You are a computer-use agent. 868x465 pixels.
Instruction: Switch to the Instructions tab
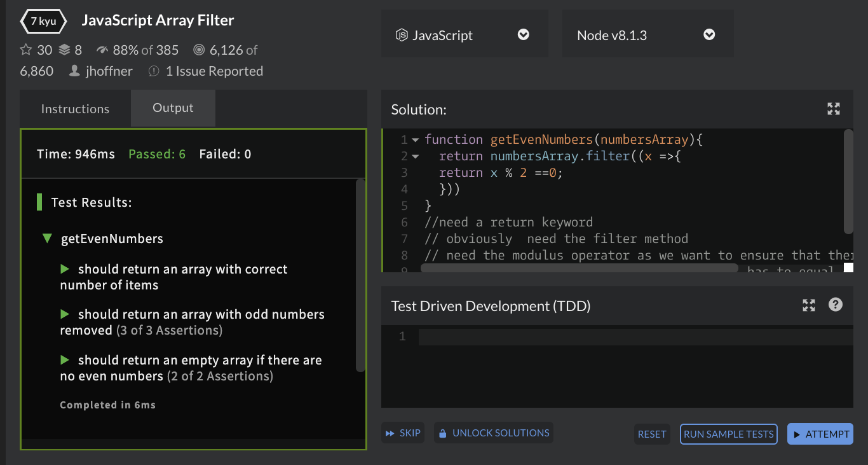pyautogui.click(x=74, y=108)
